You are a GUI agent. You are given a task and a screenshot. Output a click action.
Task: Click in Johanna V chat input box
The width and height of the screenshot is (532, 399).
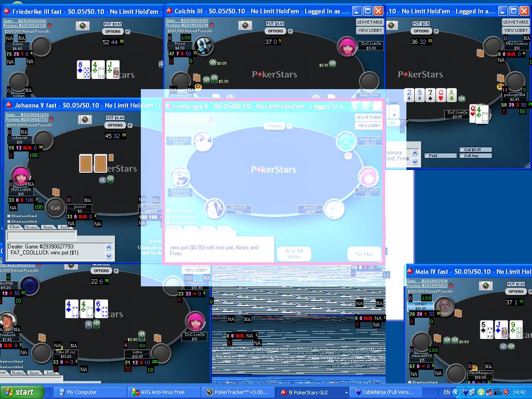pyautogui.click(x=42, y=236)
